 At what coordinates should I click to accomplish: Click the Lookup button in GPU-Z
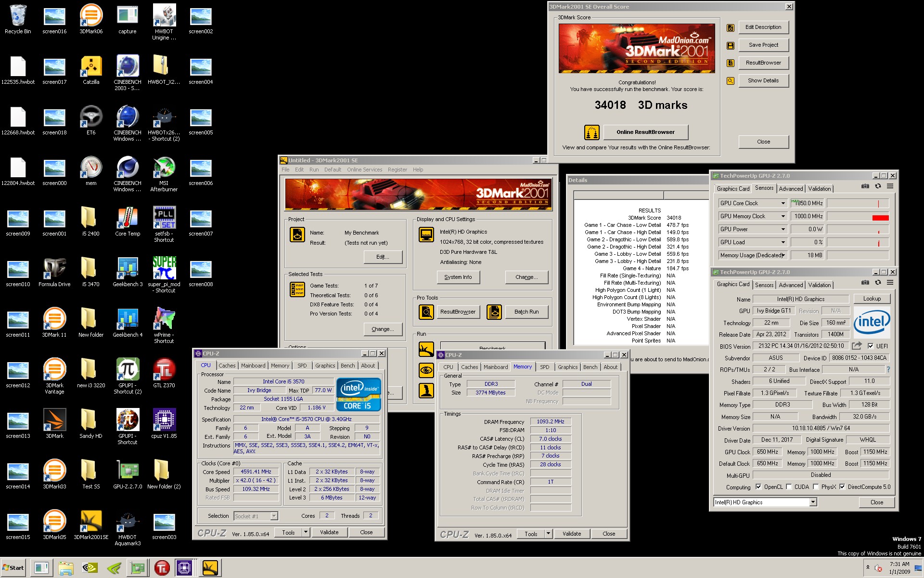coord(872,299)
